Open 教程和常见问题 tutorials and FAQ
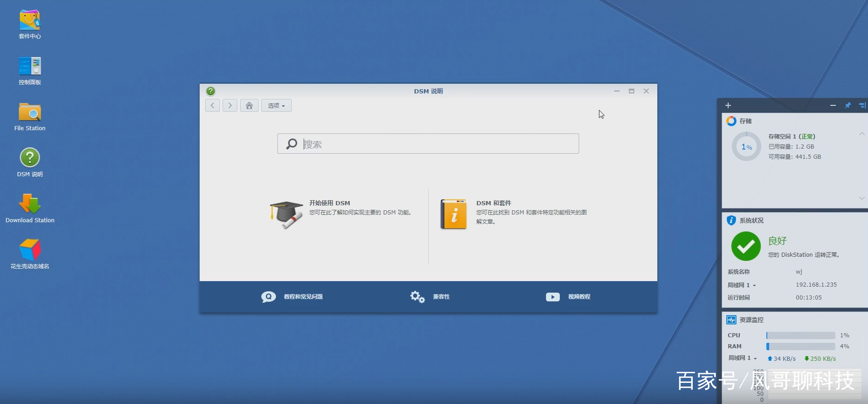This screenshot has height=404, width=868. click(x=303, y=297)
